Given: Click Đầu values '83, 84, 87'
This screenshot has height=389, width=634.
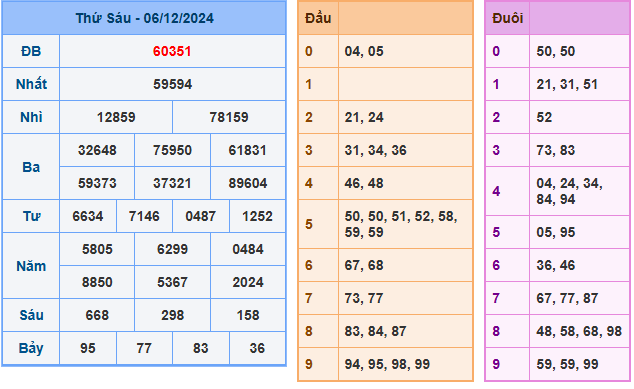Looking at the screenshot, I should click(375, 332).
